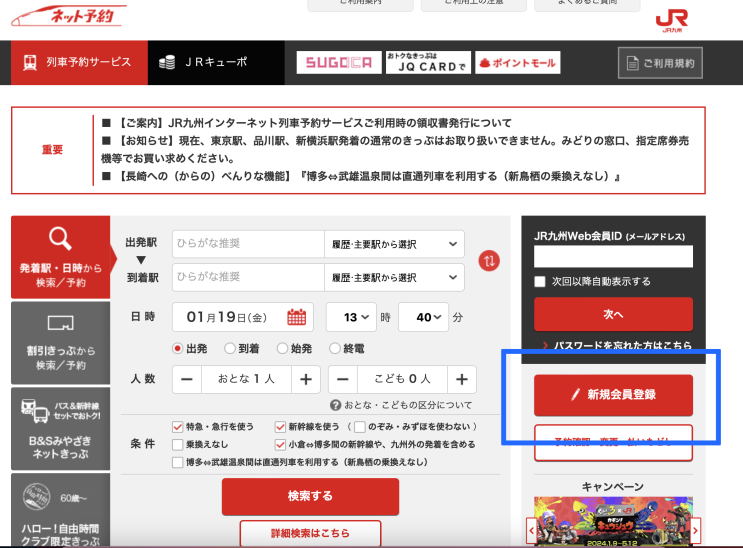Select the 到着 radio button

click(x=230, y=348)
